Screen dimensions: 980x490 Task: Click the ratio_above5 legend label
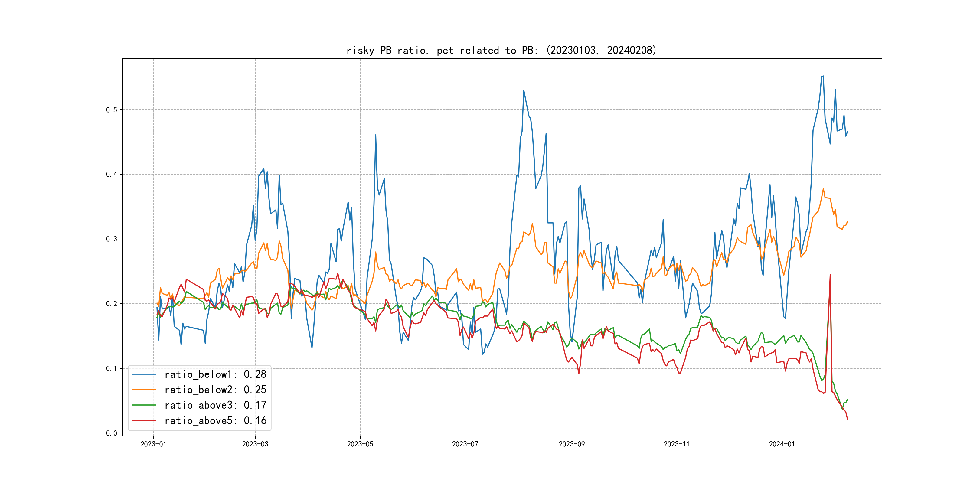click(x=215, y=421)
